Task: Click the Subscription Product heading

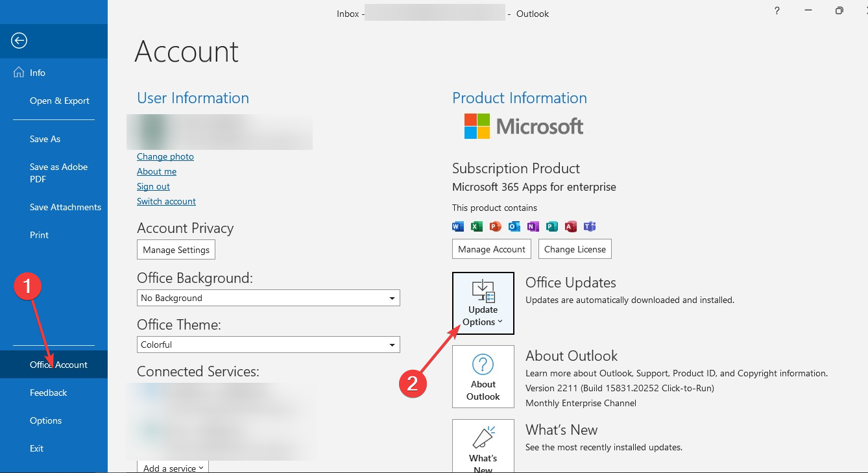Action: coord(516,169)
